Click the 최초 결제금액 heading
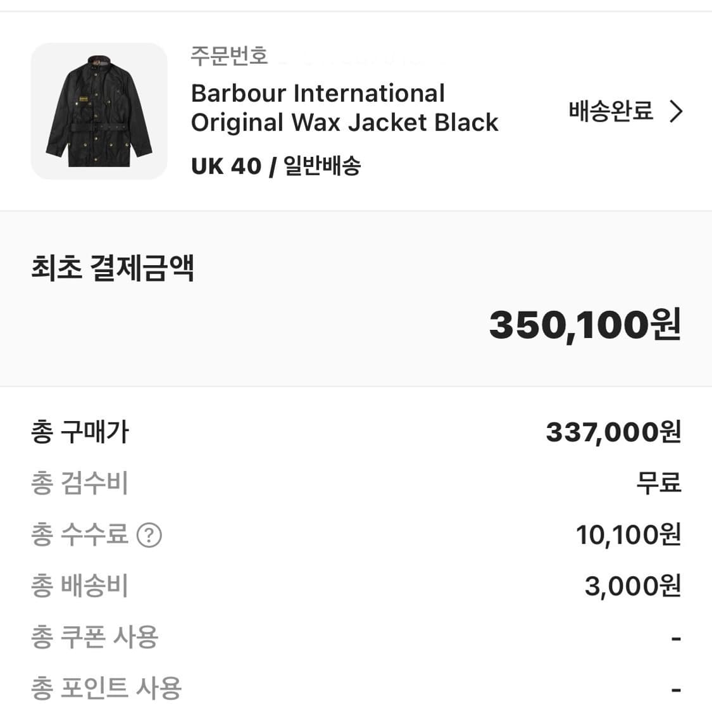The image size is (712, 728). coord(113,268)
